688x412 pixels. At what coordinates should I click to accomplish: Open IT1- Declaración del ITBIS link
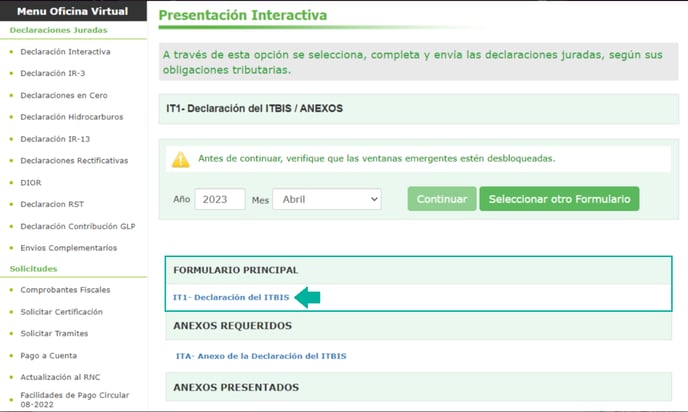(231, 297)
